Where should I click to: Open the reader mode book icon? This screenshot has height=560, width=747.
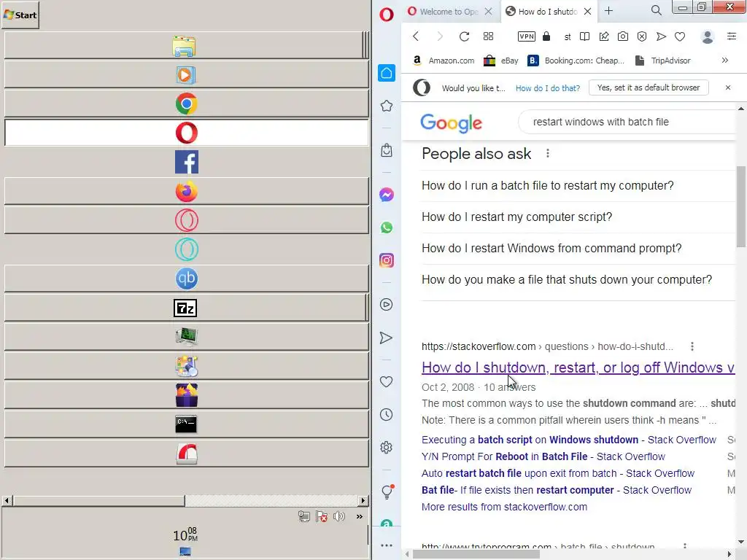click(584, 36)
